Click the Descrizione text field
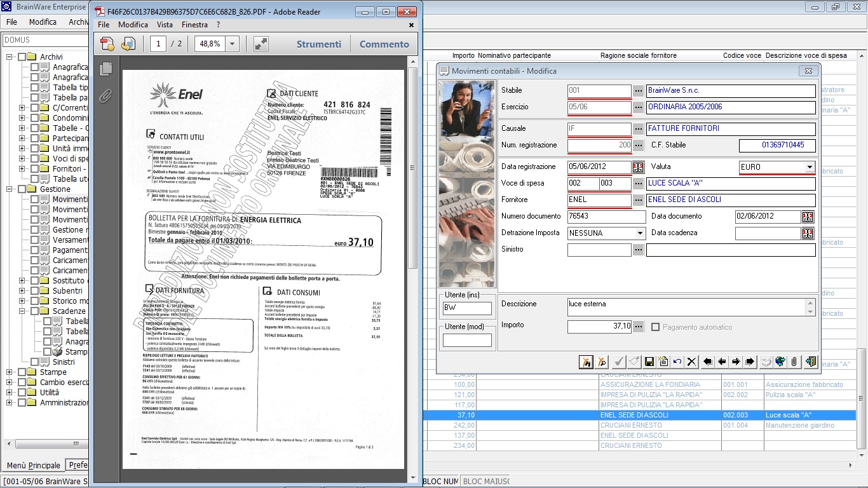This screenshot has height=488, width=868. coord(687,308)
